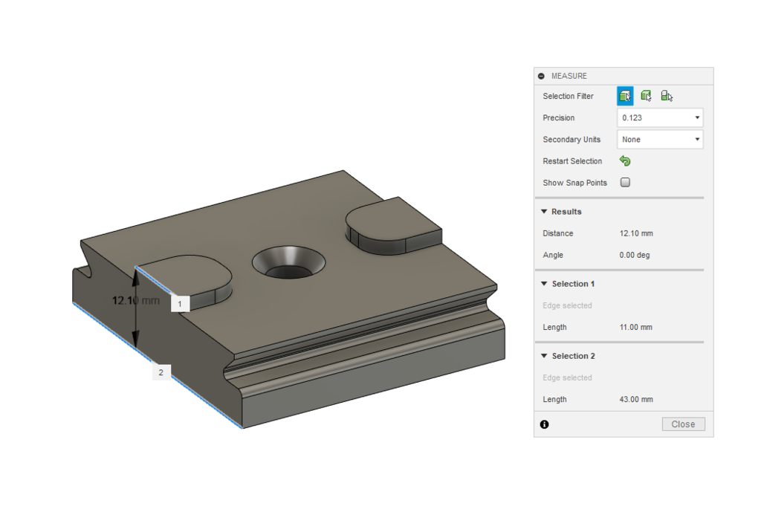The width and height of the screenshot is (761, 532).
Task: Click the info icon in the Measure dialog
Action: tap(544, 424)
